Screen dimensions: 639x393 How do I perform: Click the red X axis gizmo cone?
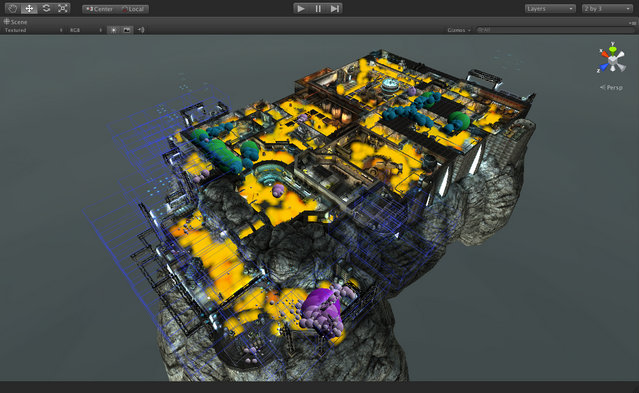(x=604, y=54)
